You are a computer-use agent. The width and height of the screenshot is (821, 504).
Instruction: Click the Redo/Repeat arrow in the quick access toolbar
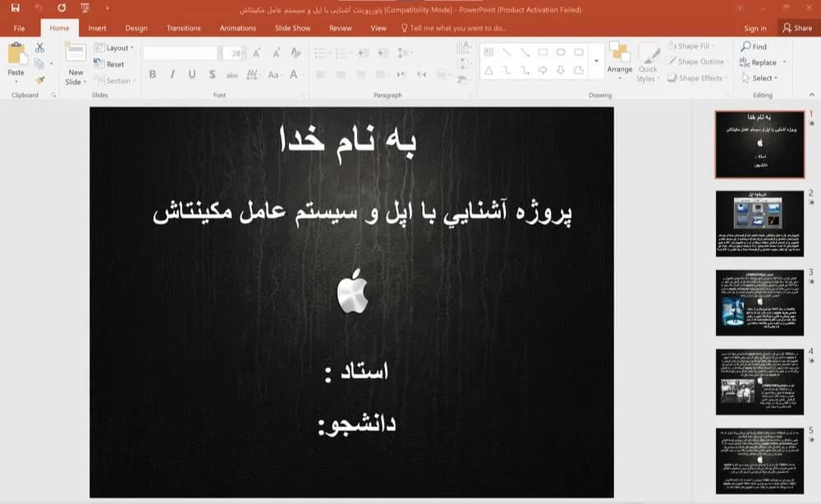click(62, 8)
